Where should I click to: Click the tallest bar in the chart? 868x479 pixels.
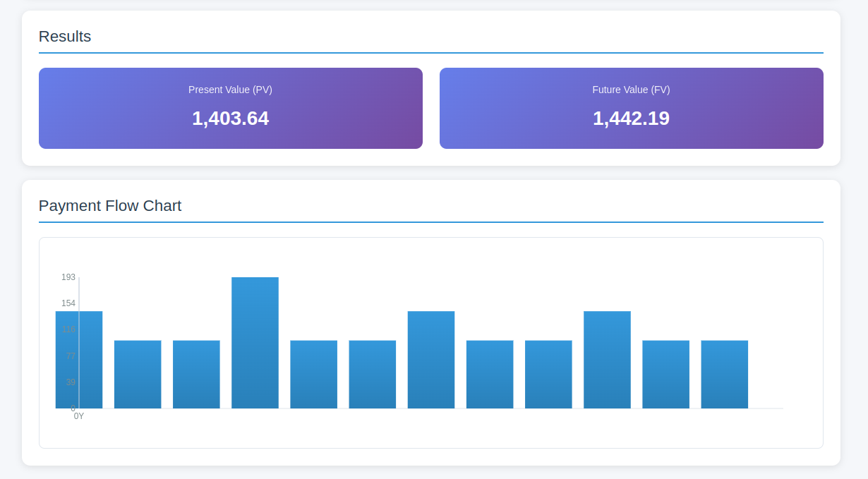click(x=255, y=343)
